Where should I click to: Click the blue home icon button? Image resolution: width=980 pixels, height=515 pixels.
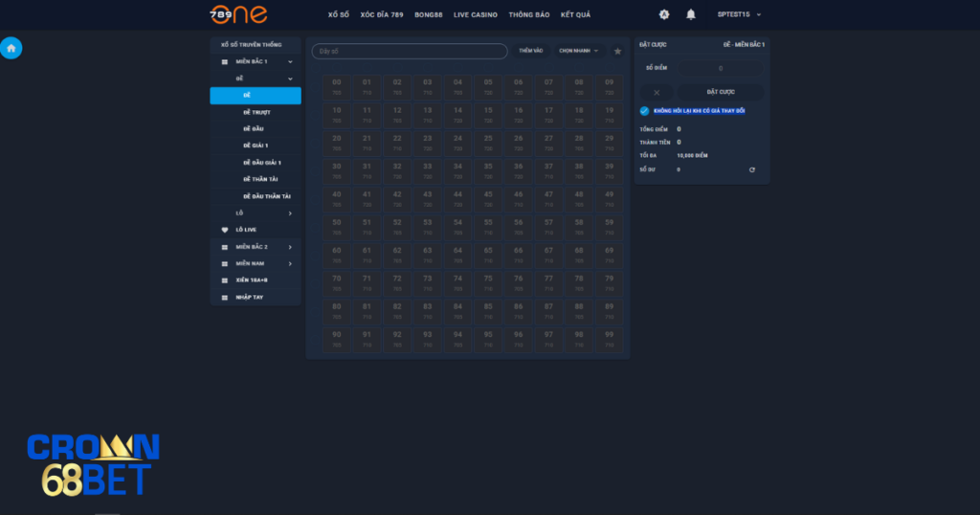click(x=11, y=48)
